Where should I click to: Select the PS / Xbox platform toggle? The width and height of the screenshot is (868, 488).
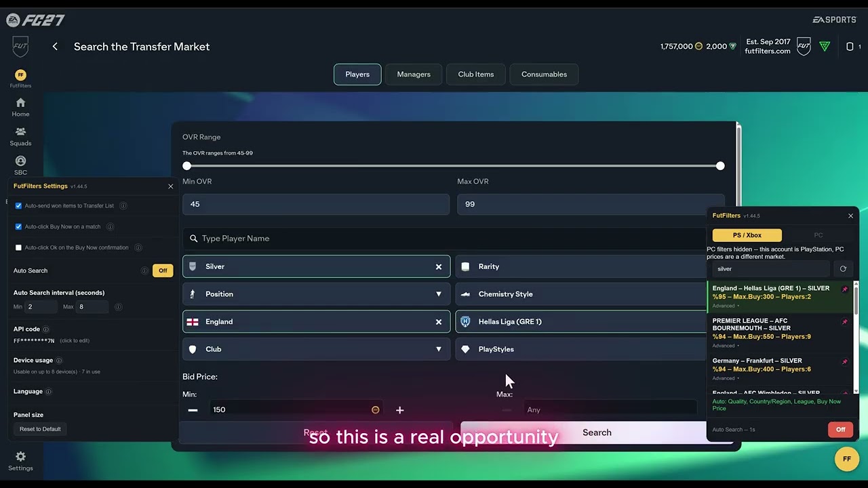pos(747,235)
